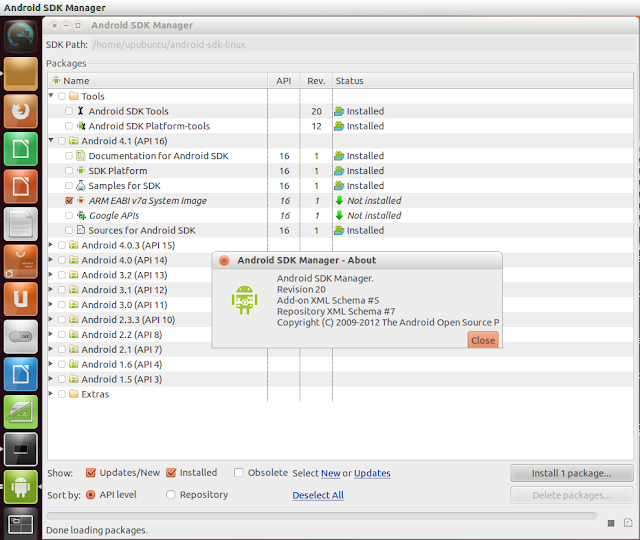
Task: Click the Android SDK Tools wrench icon
Action: pyautogui.click(x=80, y=111)
